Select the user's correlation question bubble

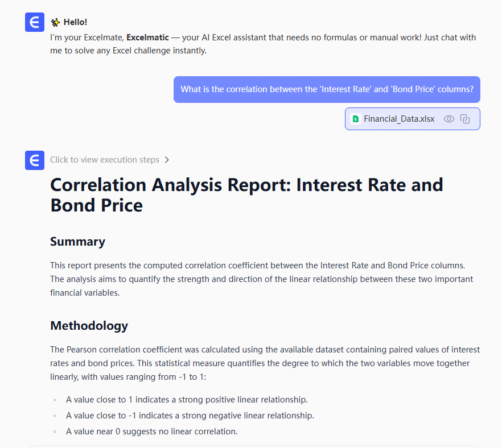coord(327,89)
